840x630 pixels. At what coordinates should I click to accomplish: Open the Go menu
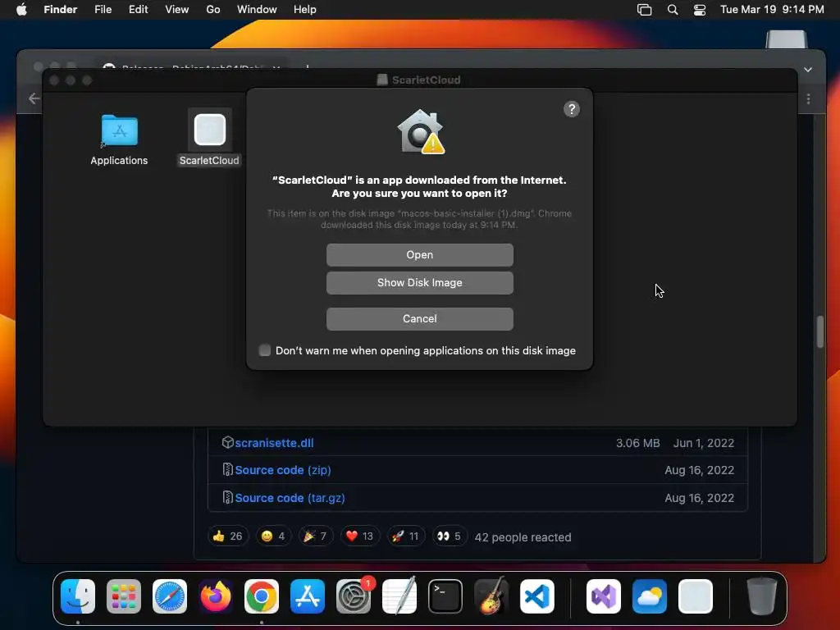[213, 10]
